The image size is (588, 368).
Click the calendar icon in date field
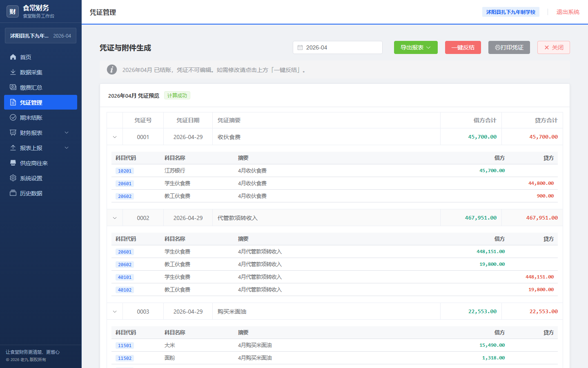(x=300, y=47)
